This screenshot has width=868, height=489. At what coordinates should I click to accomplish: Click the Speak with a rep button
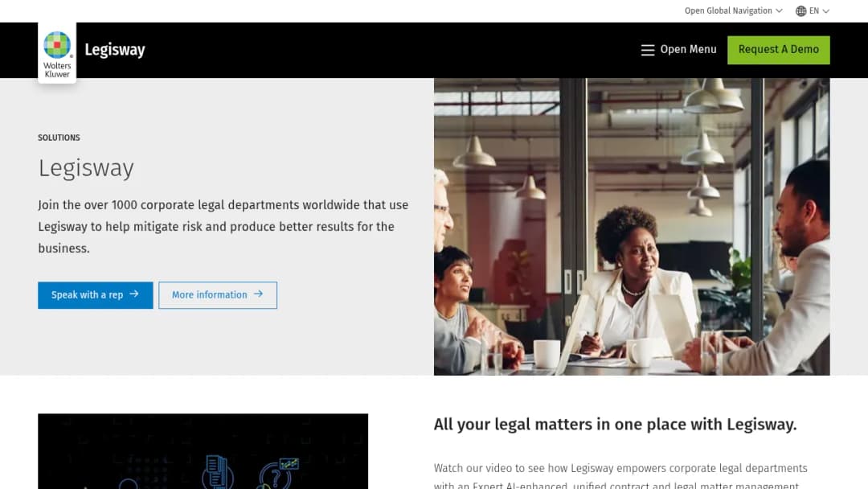tap(95, 295)
